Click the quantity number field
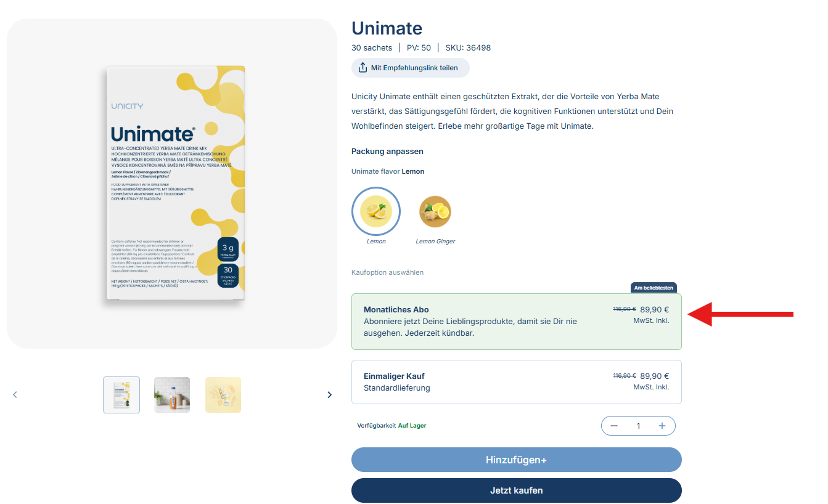This screenshot has width=828, height=504. click(638, 426)
